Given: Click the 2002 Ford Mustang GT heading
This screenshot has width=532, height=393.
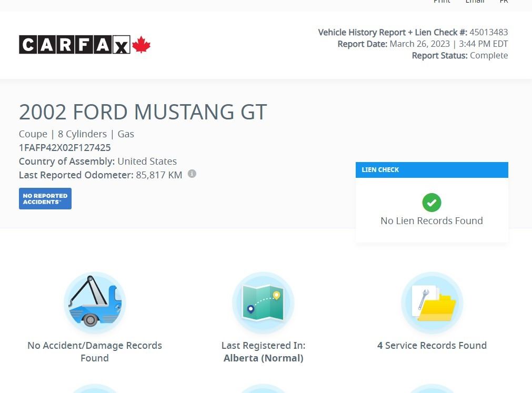Looking at the screenshot, I should pyautogui.click(x=143, y=112).
